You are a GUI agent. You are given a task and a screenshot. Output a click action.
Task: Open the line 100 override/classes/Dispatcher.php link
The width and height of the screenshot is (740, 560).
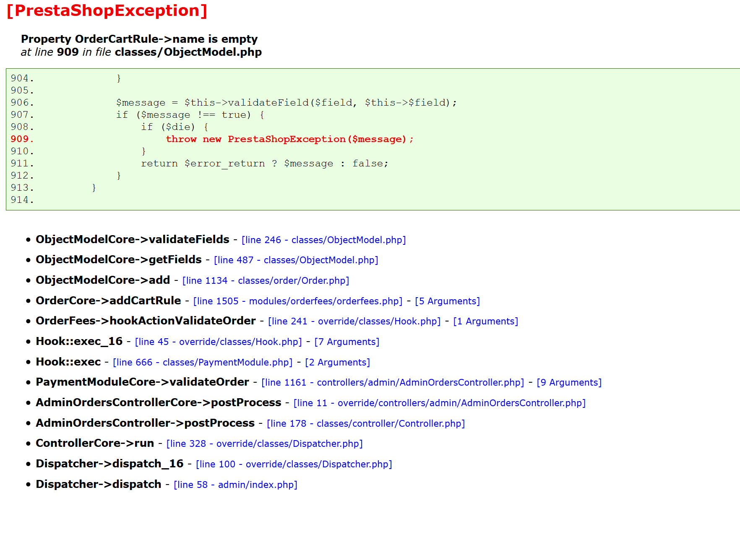[x=294, y=464]
